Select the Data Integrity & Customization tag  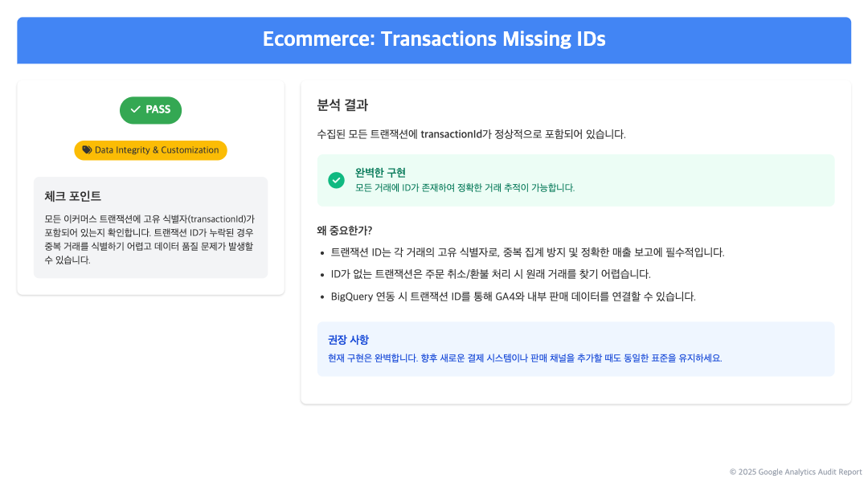[150, 150]
